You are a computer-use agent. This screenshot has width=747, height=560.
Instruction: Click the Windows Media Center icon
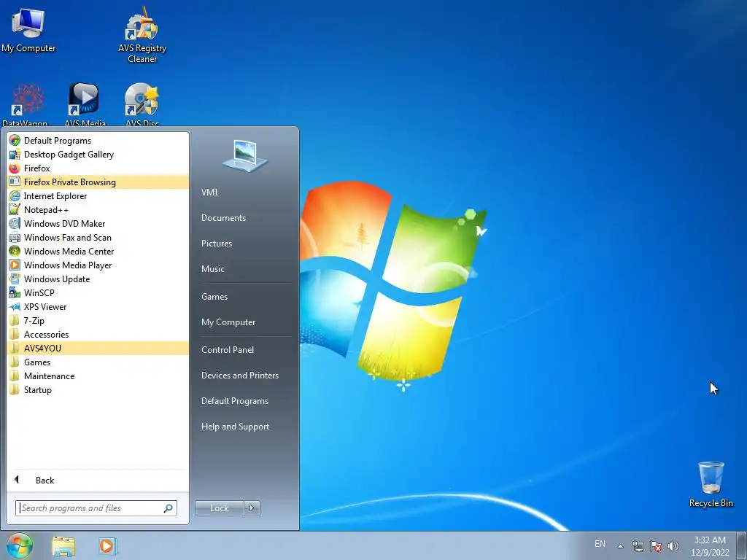[15, 251]
